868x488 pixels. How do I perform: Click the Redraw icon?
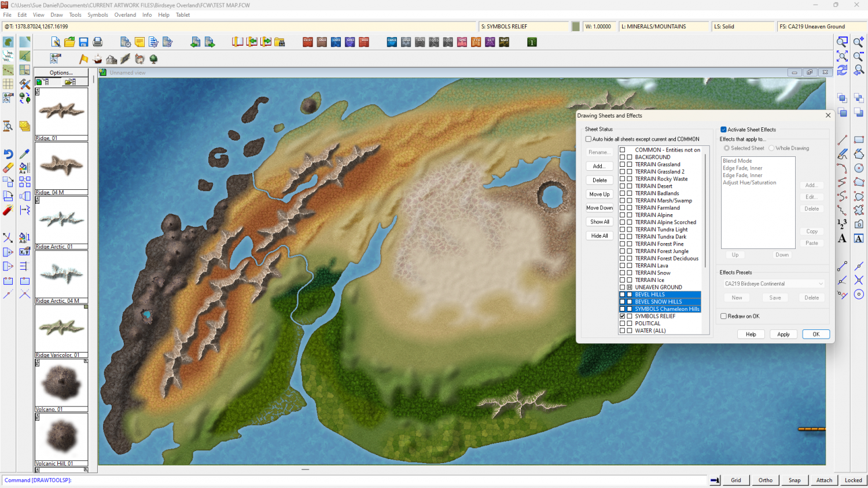843,70
